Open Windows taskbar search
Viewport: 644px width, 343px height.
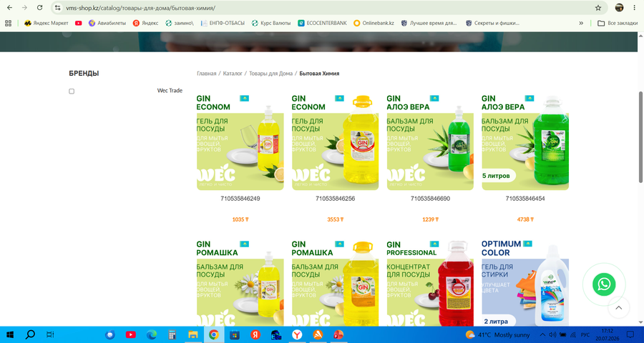tap(30, 334)
